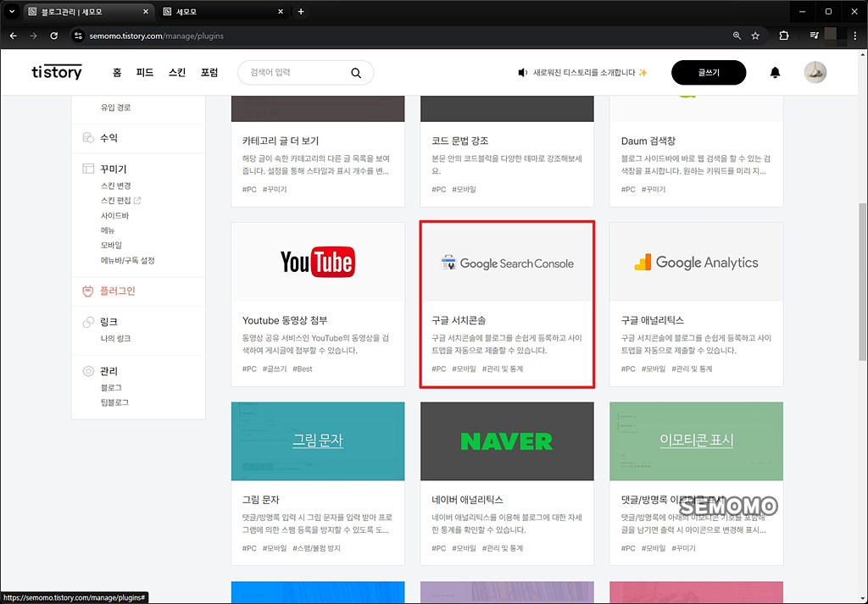Open the 카테고리 글 더 보기 plugin card
Screen dimensions: 868x604
(318, 151)
